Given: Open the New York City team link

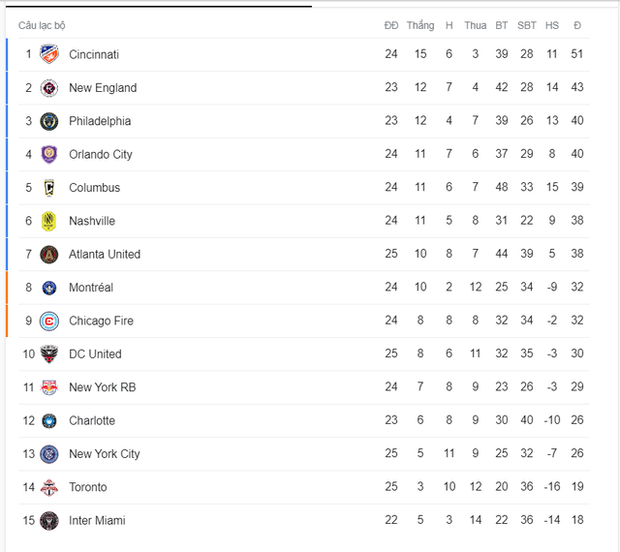Looking at the screenshot, I should coord(104,454).
